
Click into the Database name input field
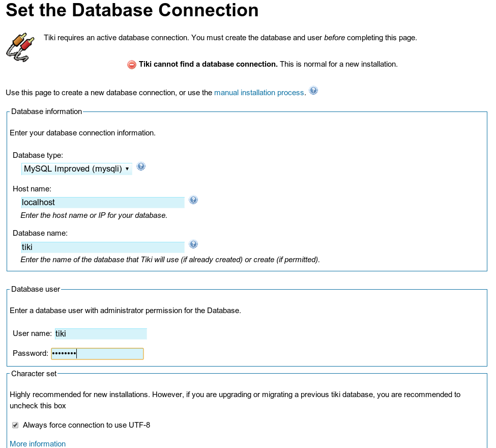[x=102, y=247]
